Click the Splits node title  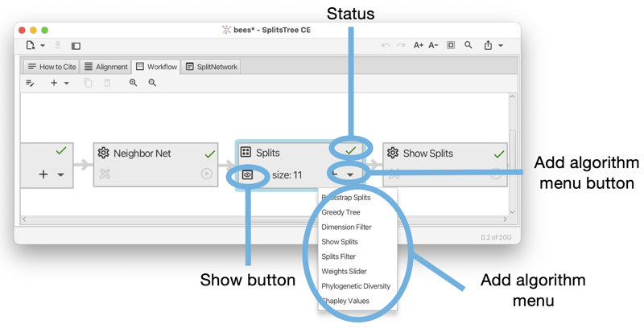tap(268, 153)
